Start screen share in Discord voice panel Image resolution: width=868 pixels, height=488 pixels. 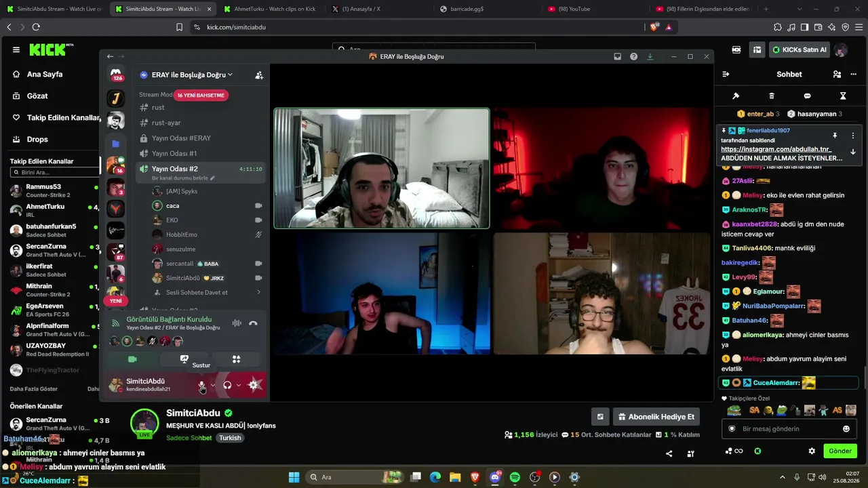click(x=184, y=359)
